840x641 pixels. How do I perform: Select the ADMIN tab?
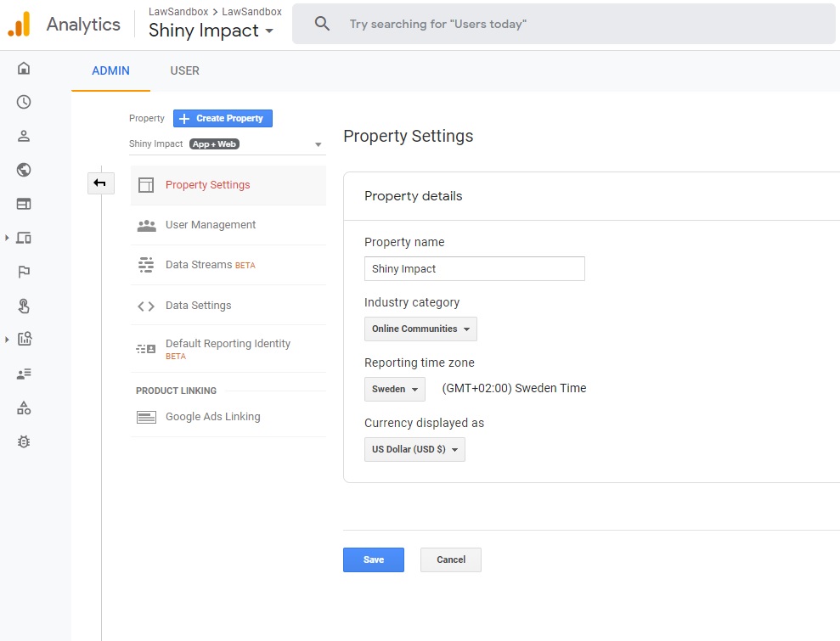(x=111, y=70)
